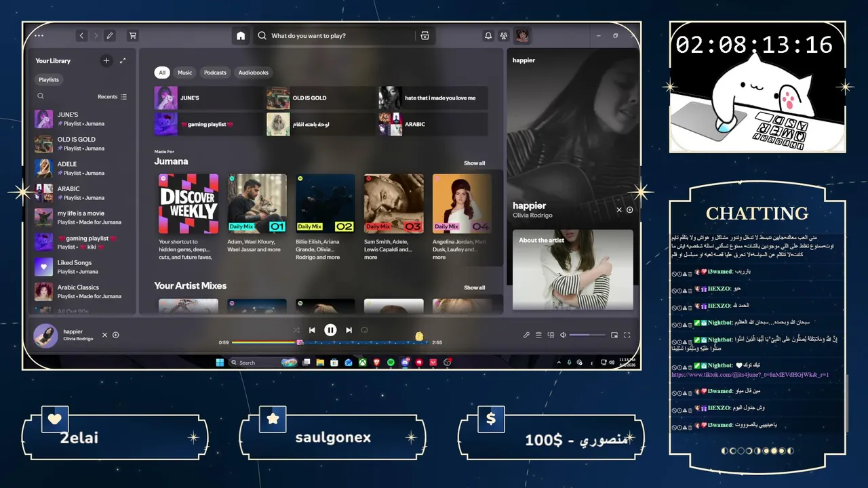Open the Browse icon beside search bar
The image size is (868, 488).
pos(425,36)
